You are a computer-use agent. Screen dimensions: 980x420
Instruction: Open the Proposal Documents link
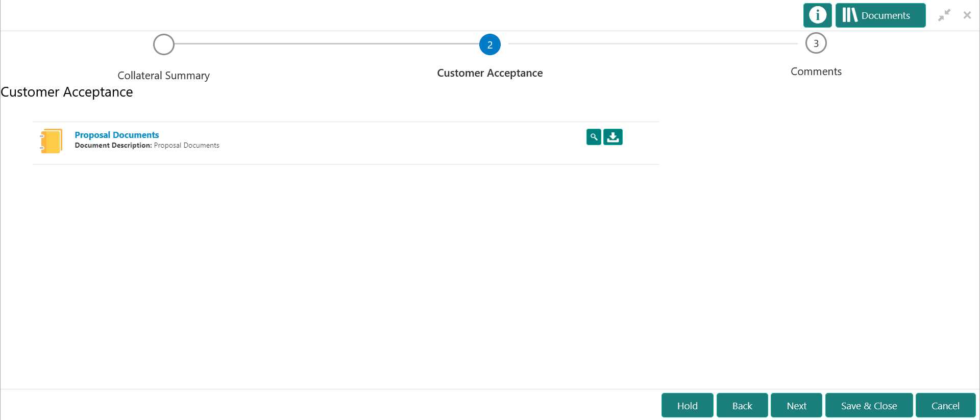116,134
